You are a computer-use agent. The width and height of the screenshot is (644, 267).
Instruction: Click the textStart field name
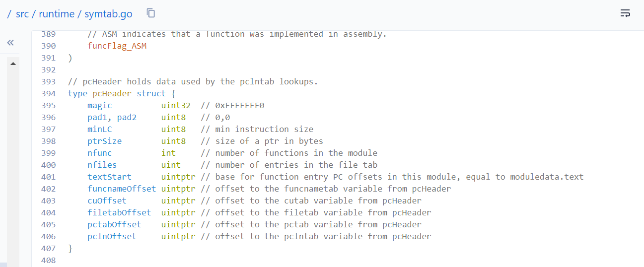tap(109, 177)
